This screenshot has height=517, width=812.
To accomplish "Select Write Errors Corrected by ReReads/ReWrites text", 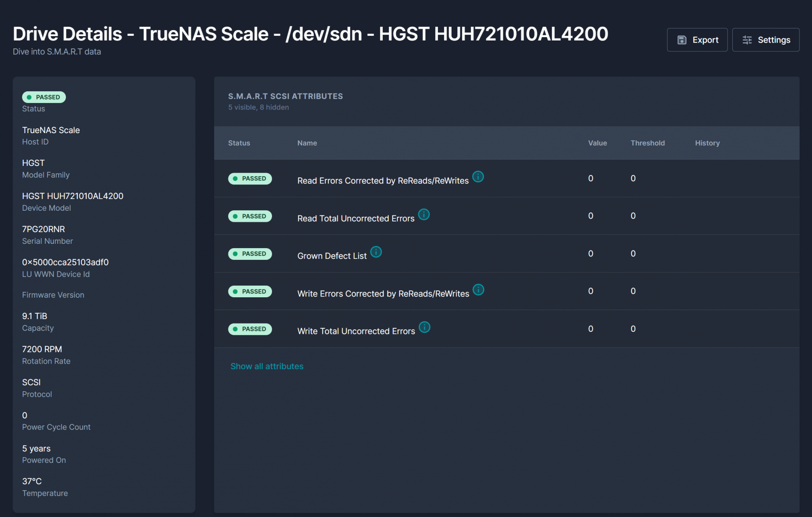I will click(x=383, y=294).
